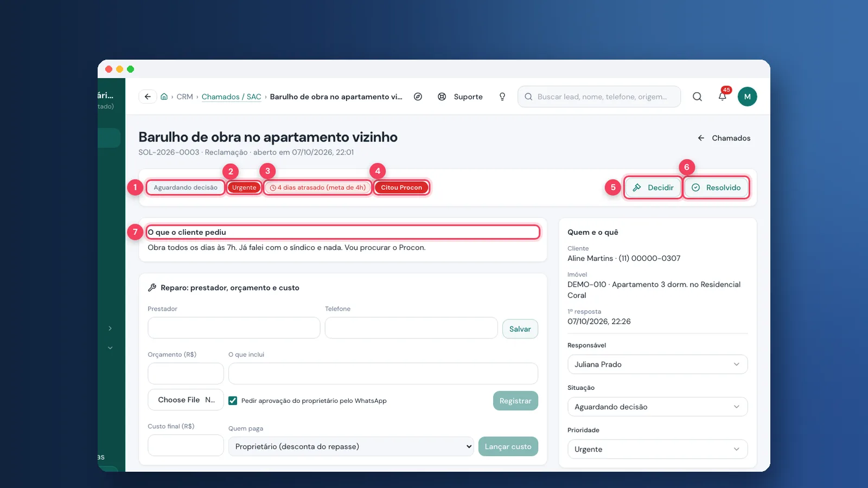Click the Registrar button

[x=515, y=401]
